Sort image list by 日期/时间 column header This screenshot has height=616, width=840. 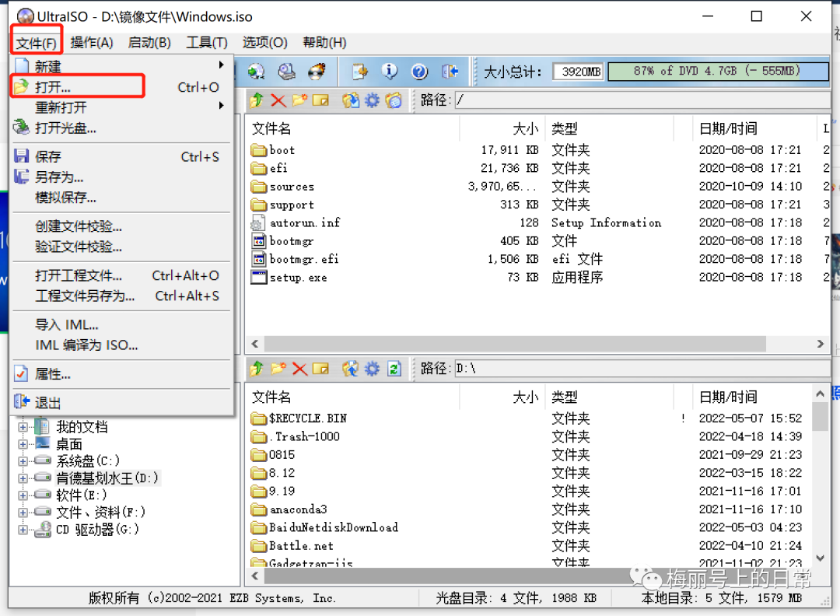click(x=754, y=128)
